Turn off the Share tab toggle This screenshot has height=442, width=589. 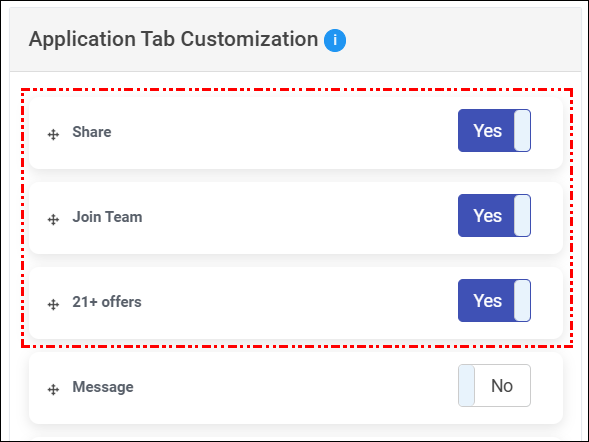(494, 131)
